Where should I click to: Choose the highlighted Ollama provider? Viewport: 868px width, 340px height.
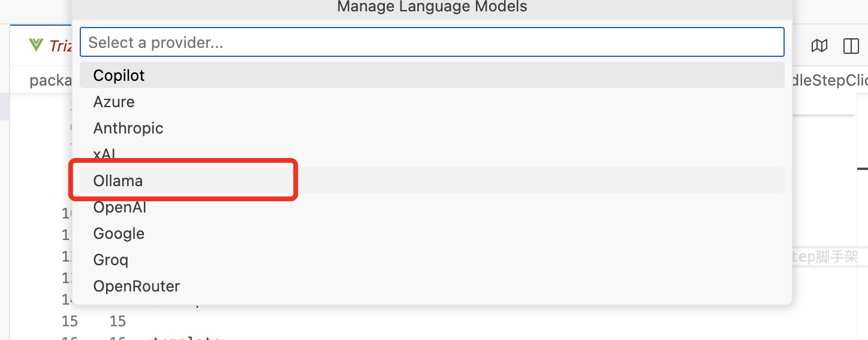(118, 181)
